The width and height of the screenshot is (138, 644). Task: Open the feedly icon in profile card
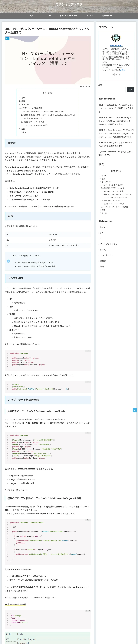(x=116, y=74)
